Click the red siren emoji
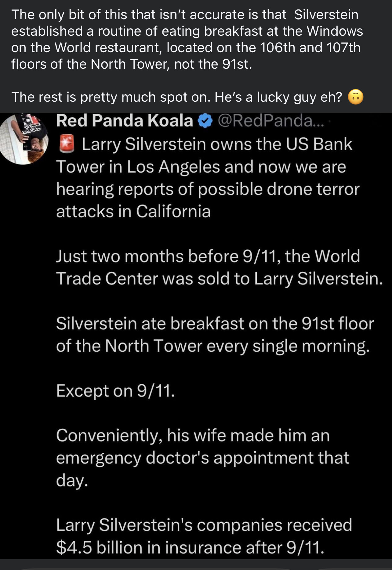Screen dimensions: 392x570 67,144
